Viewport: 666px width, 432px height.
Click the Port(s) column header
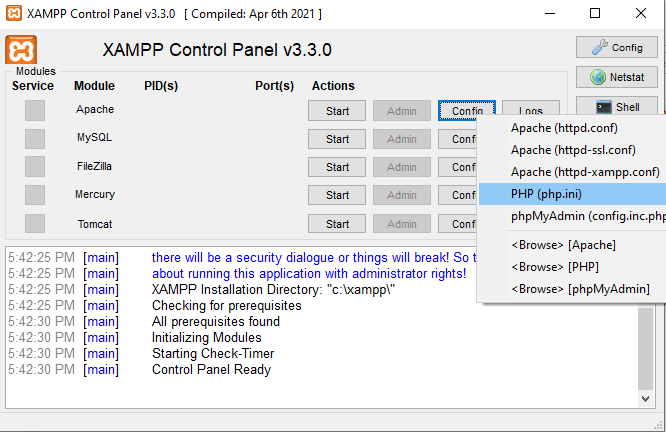tap(274, 86)
